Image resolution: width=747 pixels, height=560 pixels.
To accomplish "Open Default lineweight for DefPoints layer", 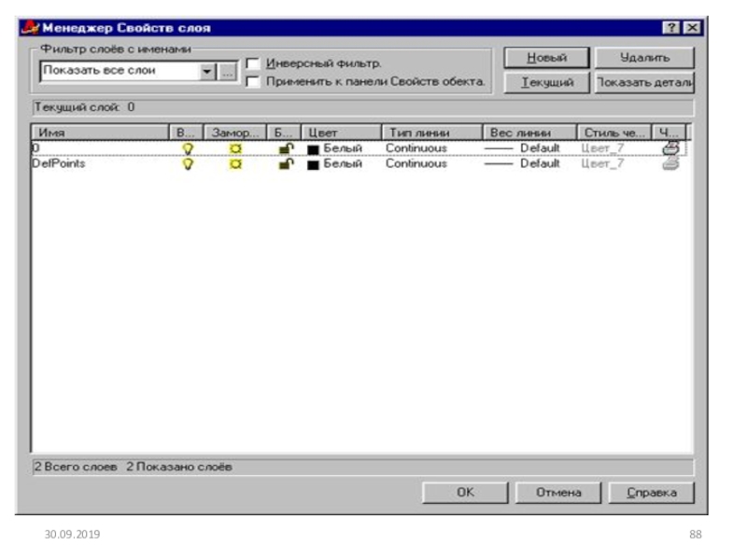I will pos(539,163).
